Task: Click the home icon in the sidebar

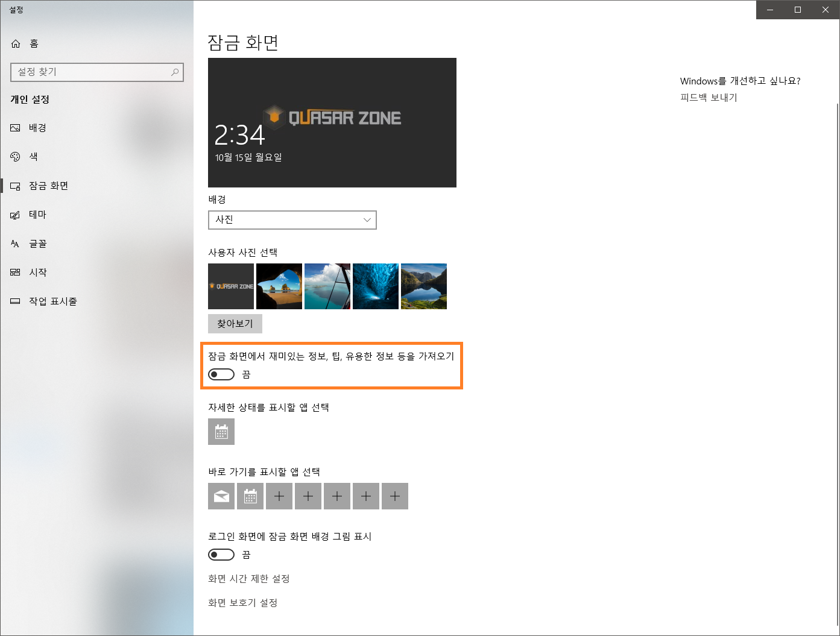Action: [x=16, y=43]
